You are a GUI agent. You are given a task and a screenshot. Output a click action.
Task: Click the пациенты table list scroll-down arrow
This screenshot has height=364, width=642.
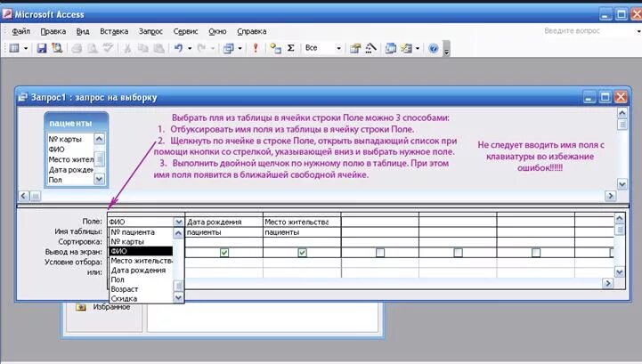99,179
